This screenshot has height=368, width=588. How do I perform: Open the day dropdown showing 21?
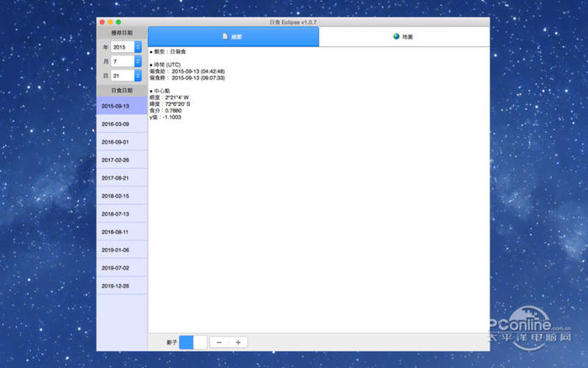(x=126, y=76)
